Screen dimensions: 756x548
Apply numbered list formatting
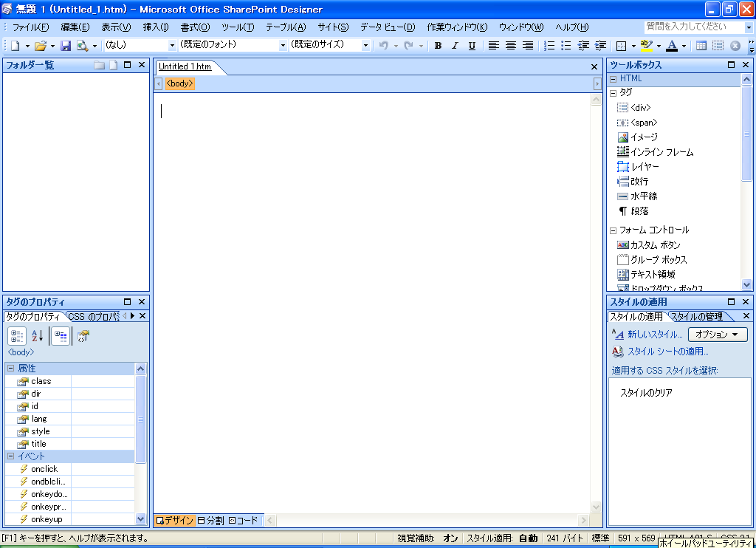pyautogui.click(x=549, y=45)
